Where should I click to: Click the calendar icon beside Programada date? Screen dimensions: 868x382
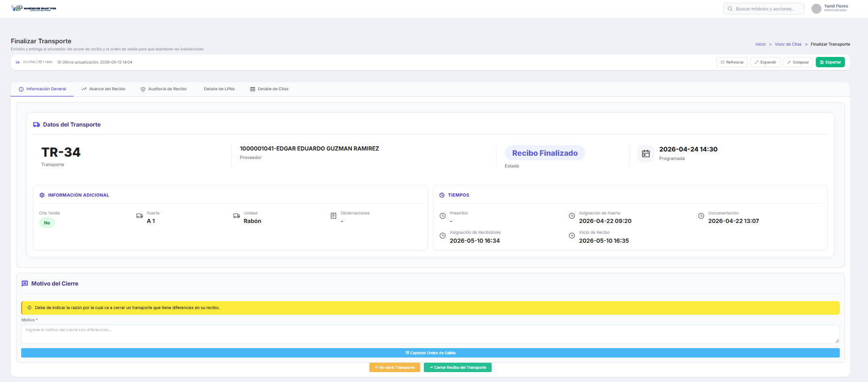point(646,154)
